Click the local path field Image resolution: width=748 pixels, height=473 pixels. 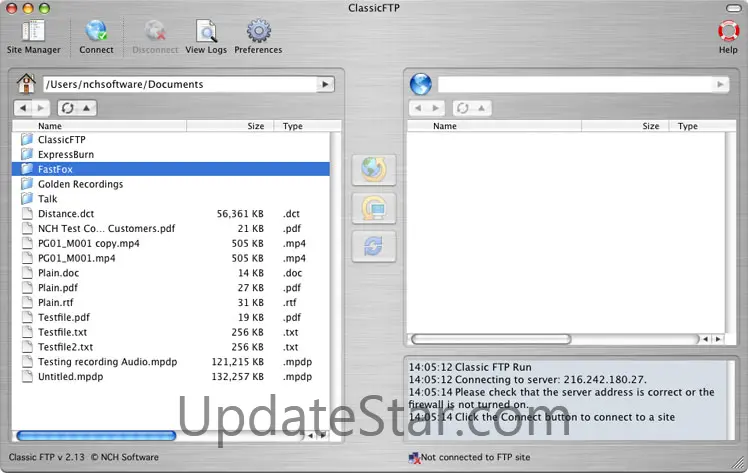[180, 84]
